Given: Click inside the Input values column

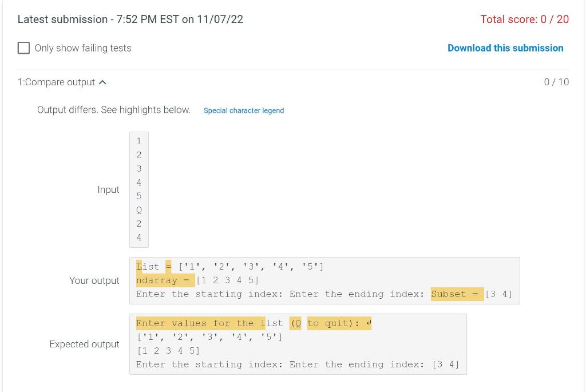Looking at the screenshot, I should [139, 189].
